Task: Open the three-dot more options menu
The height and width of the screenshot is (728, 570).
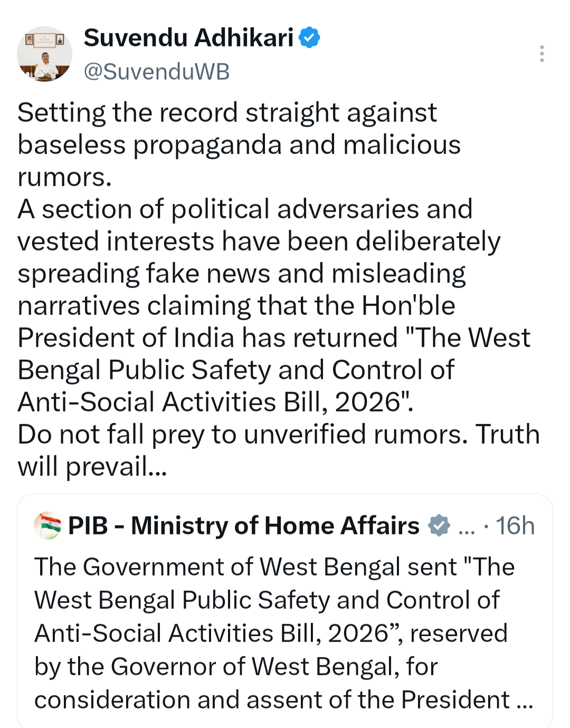Action: pyautogui.click(x=541, y=54)
